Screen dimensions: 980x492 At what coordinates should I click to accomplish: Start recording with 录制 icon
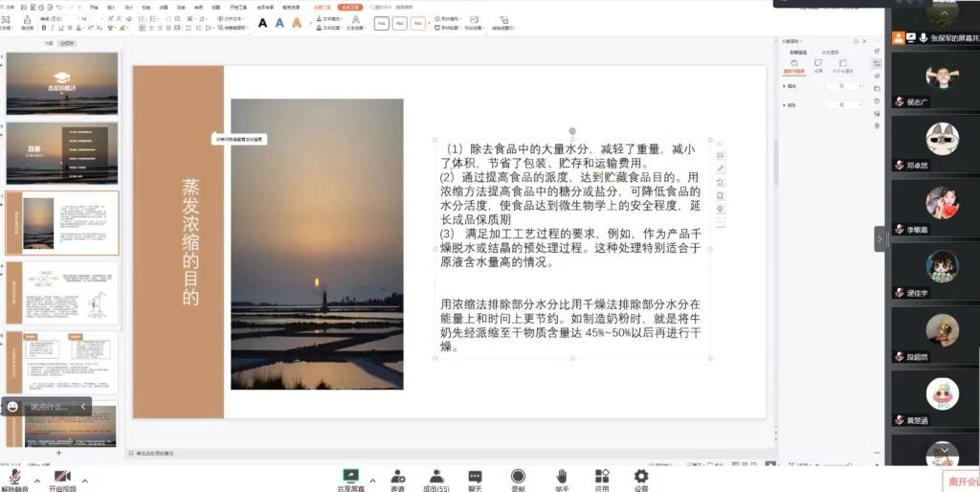(x=518, y=477)
